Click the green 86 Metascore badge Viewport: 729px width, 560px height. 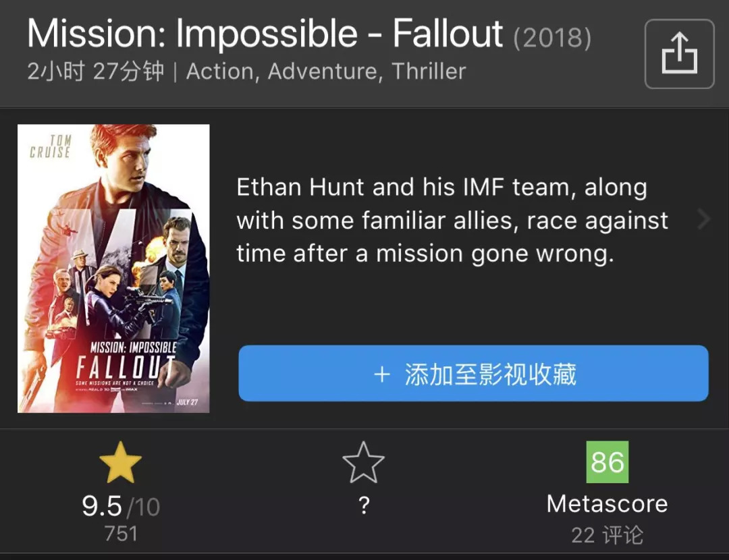(x=607, y=462)
